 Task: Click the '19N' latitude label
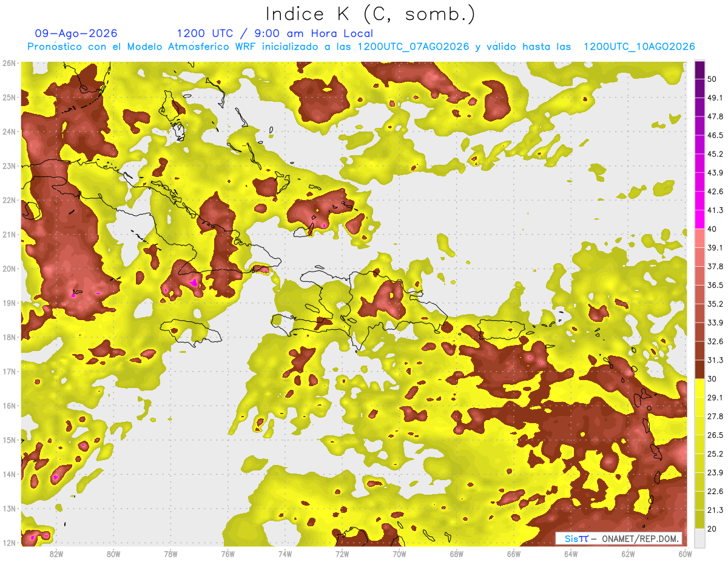coord(9,303)
